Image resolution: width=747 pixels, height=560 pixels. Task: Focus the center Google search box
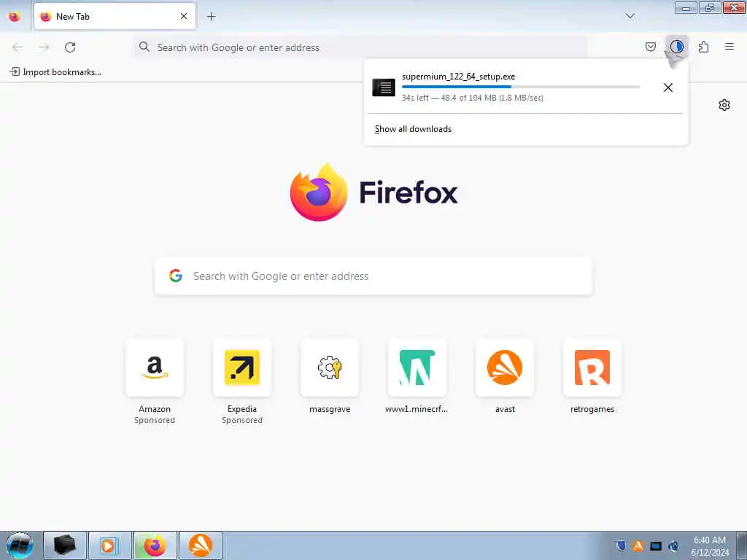373,276
